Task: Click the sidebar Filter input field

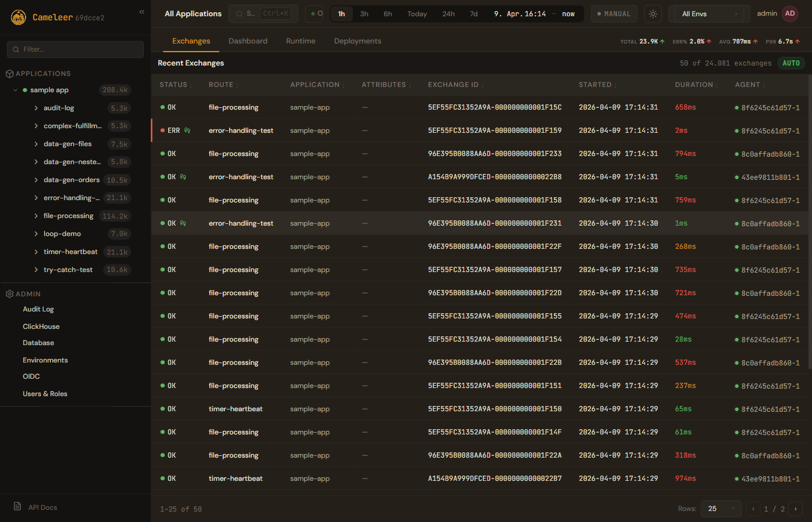Action: (x=75, y=49)
